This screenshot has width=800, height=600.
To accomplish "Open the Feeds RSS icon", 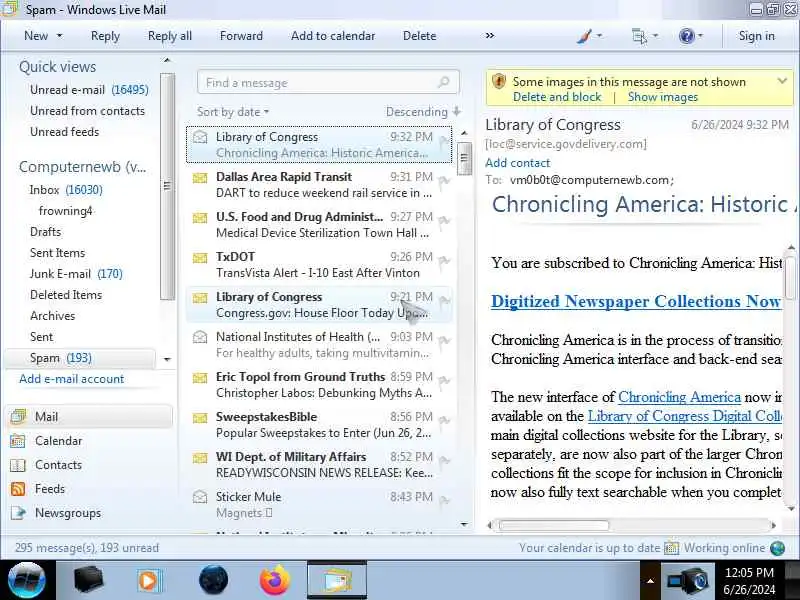I will tap(18, 489).
